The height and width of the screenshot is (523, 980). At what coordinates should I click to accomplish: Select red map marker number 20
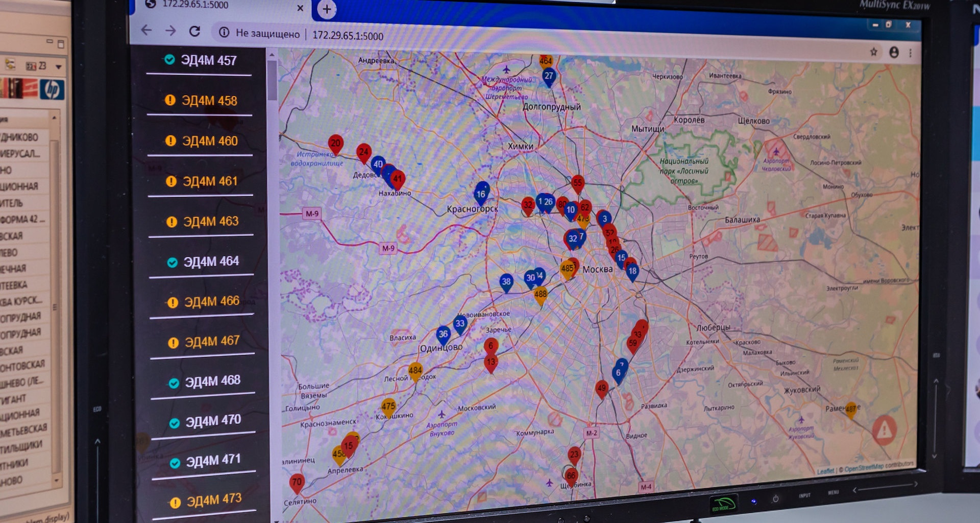click(335, 144)
